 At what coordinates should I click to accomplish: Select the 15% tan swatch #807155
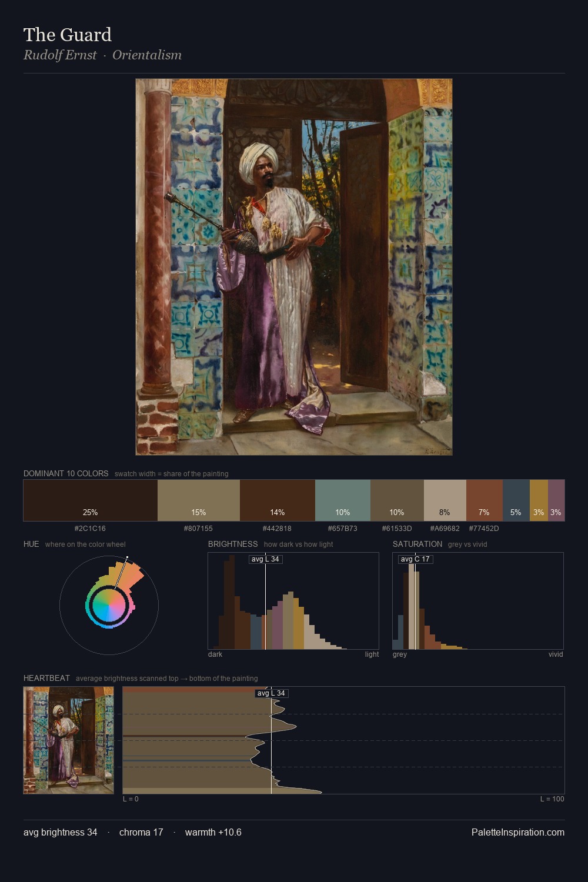199,500
